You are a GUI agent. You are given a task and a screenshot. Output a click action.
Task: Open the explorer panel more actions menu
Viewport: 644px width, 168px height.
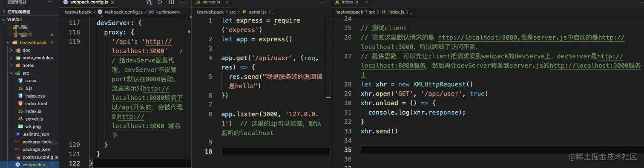(50, 2)
